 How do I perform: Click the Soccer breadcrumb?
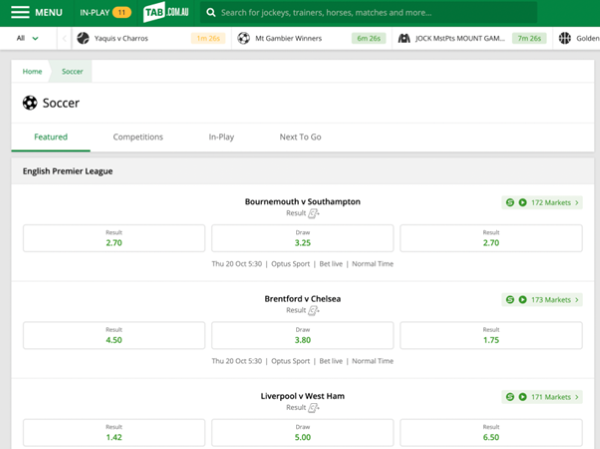pyautogui.click(x=72, y=72)
